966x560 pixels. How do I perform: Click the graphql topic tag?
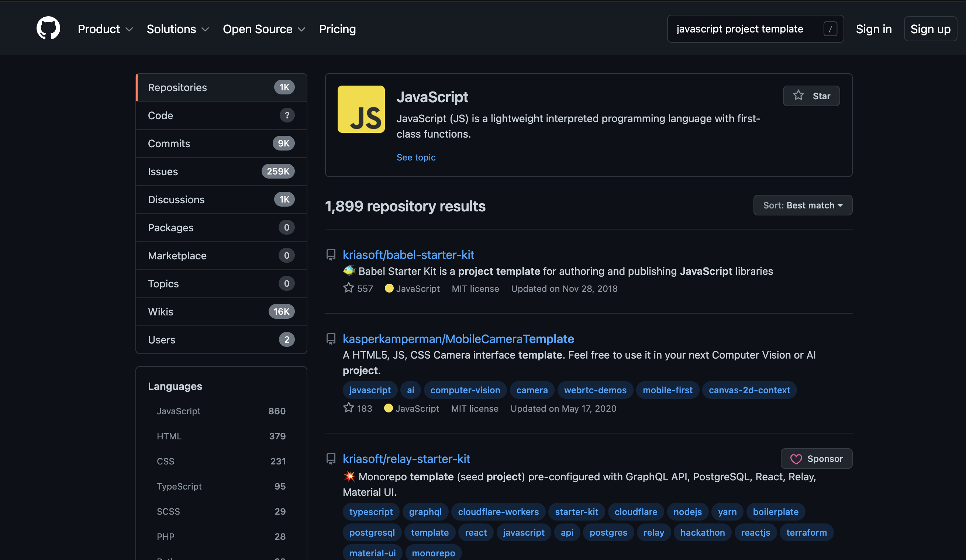tap(425, 512)
